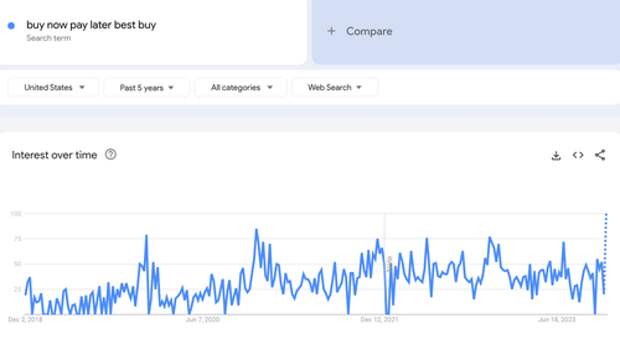Click the blue dot search term indicator

coord(11,26)
